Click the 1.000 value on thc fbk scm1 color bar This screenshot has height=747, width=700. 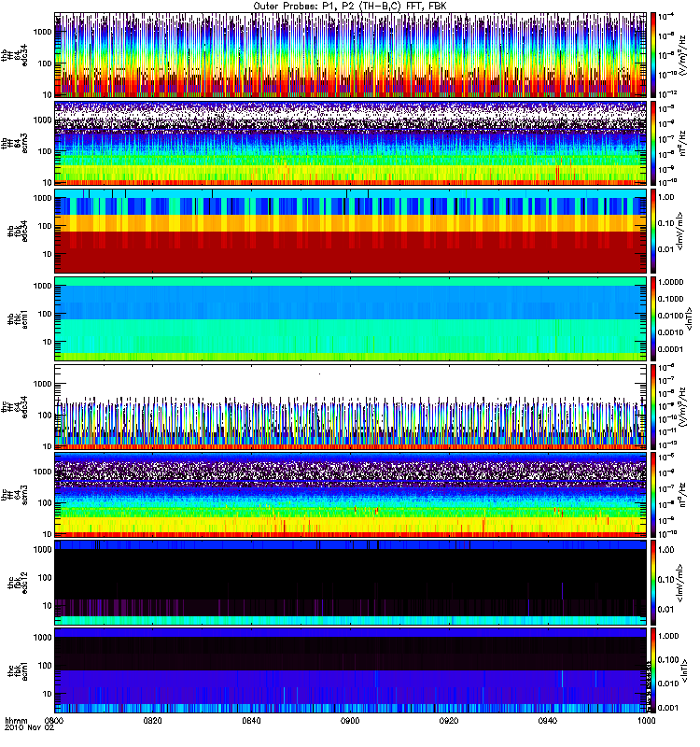point(668,636)
